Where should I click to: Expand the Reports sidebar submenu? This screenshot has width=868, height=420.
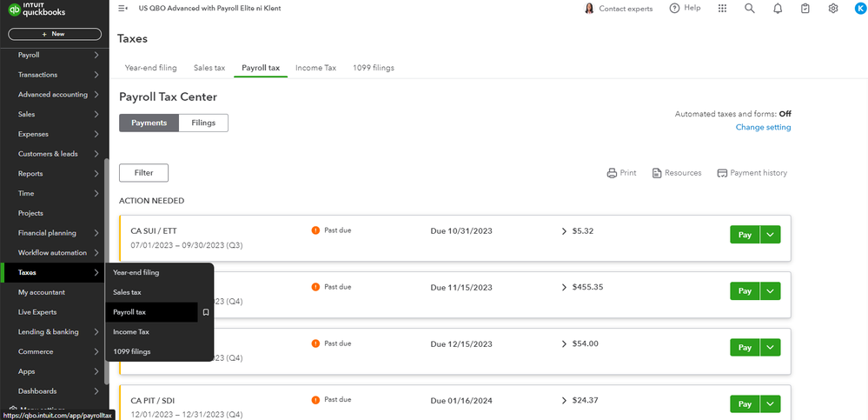click(x=96, y=174)
